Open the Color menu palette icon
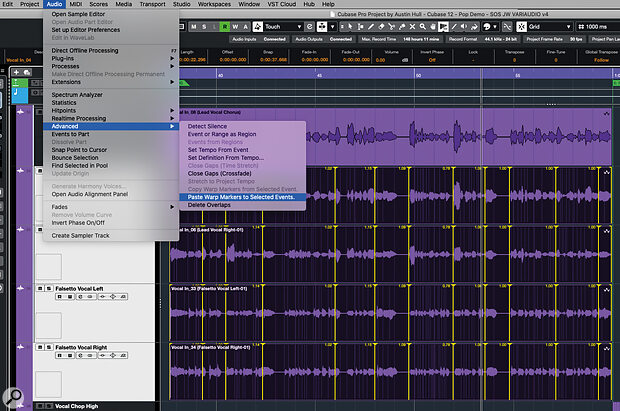Screen dimensions: 620x411 point(487,27)
